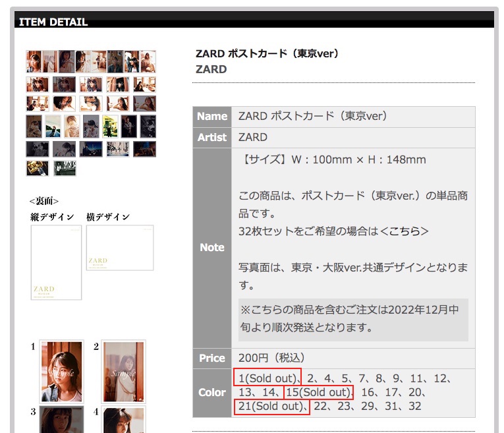Image resolution: width=504 pixels, height=433 pixels.
Task: Click the 縦デザイン label
Action: [52, 217]
